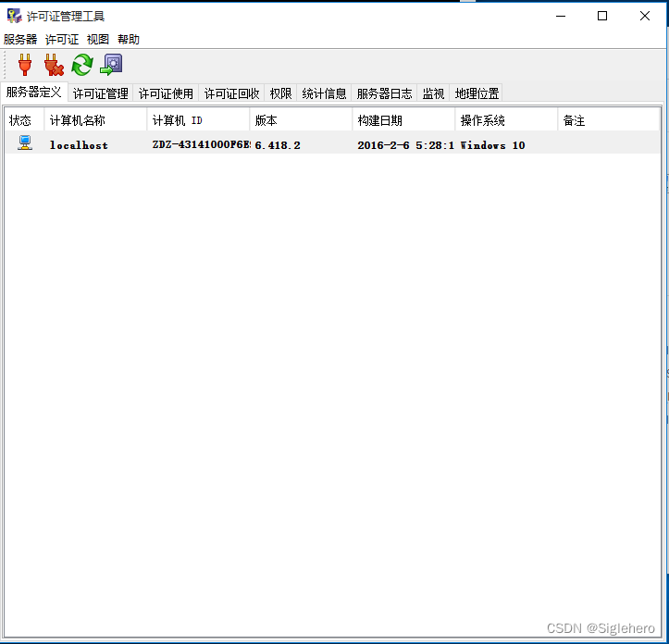Select the localhost server status icon
The image size is (669, 644).
coord(25,143)
